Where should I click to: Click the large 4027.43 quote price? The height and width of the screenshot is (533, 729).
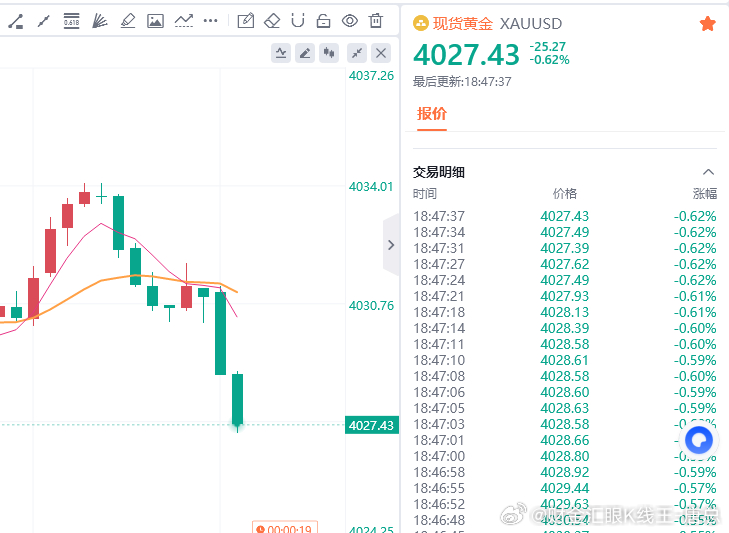pos(466,55)
